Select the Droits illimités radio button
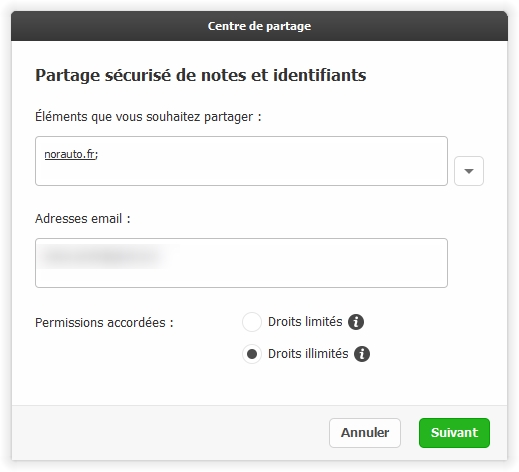This screenshot has width=519, height=472. 252,354
